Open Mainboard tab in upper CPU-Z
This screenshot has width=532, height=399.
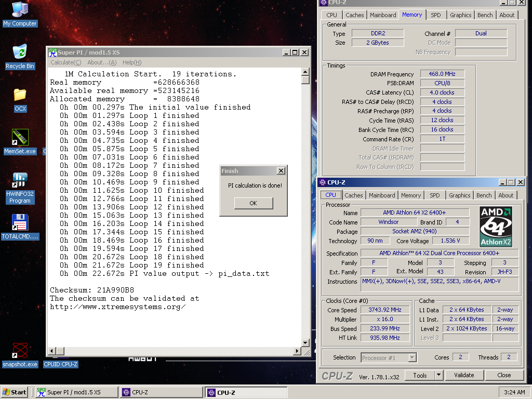(383, 15)
